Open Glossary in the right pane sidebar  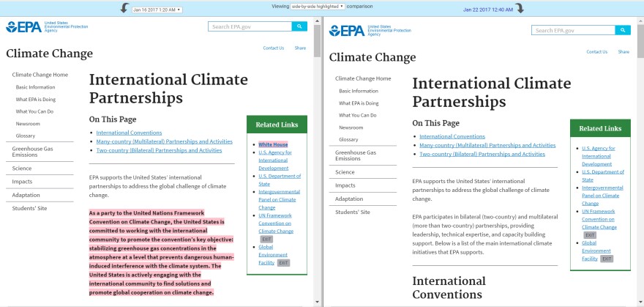(348, 139)
